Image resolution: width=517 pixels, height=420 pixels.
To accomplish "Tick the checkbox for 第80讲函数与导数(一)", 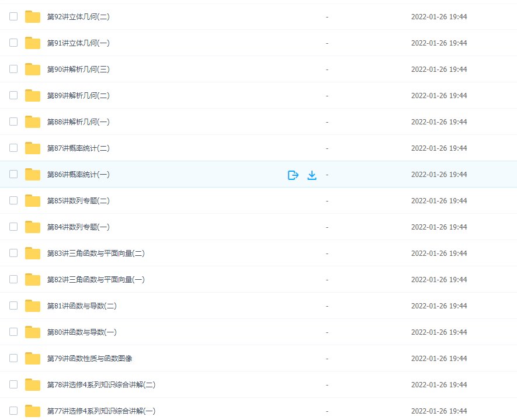I will (13, 332).
